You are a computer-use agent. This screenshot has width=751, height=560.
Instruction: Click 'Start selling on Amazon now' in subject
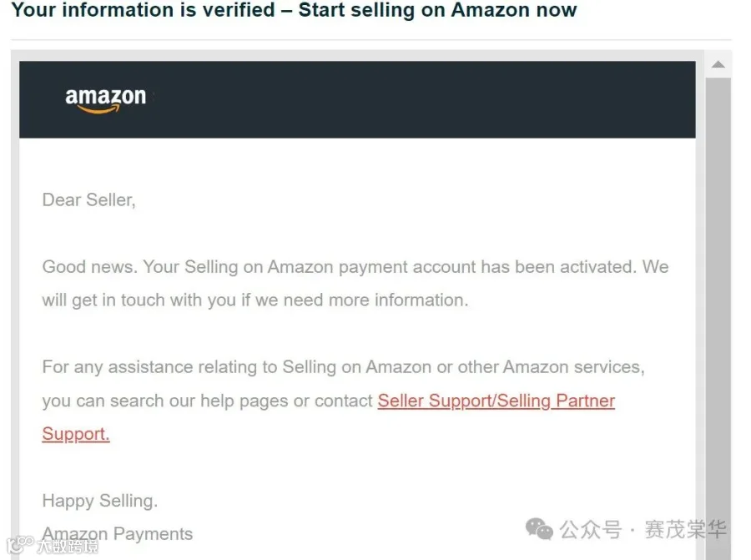pos(438,10)
